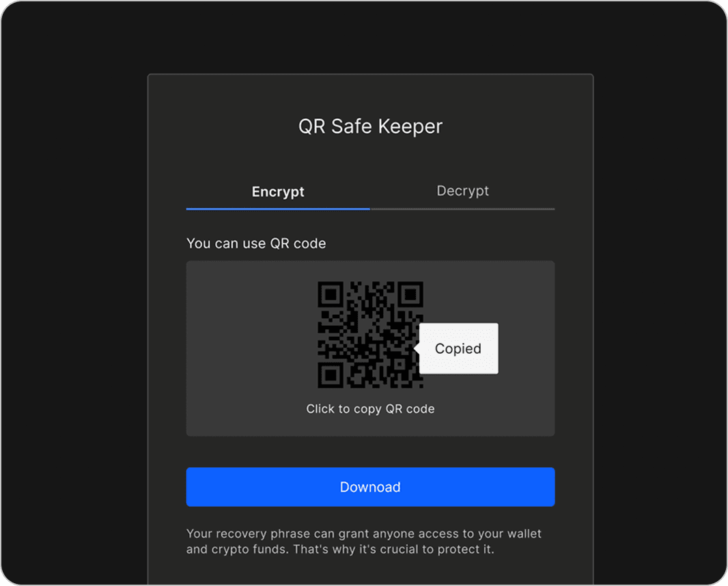Click the Copied tooltip's arrow pointer

(417, 348)
